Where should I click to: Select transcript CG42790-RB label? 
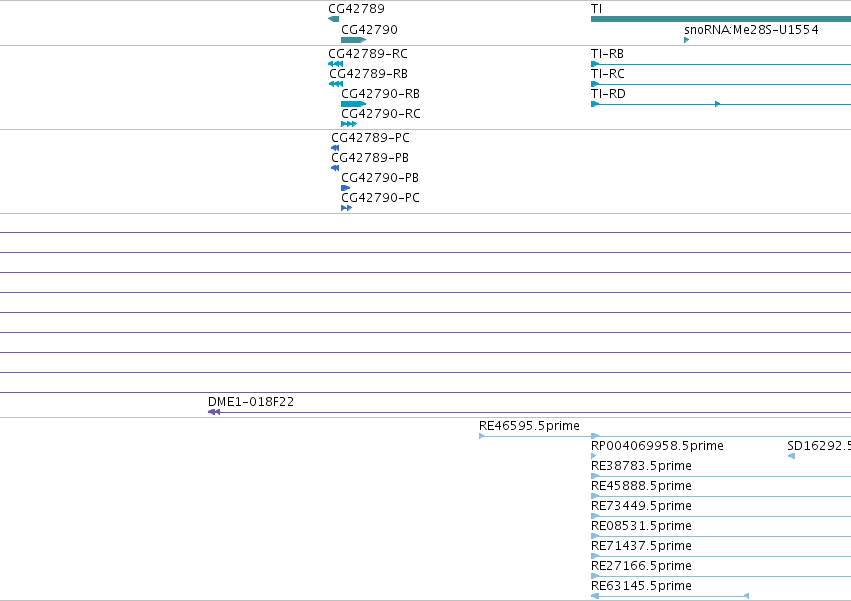[380, 94]
